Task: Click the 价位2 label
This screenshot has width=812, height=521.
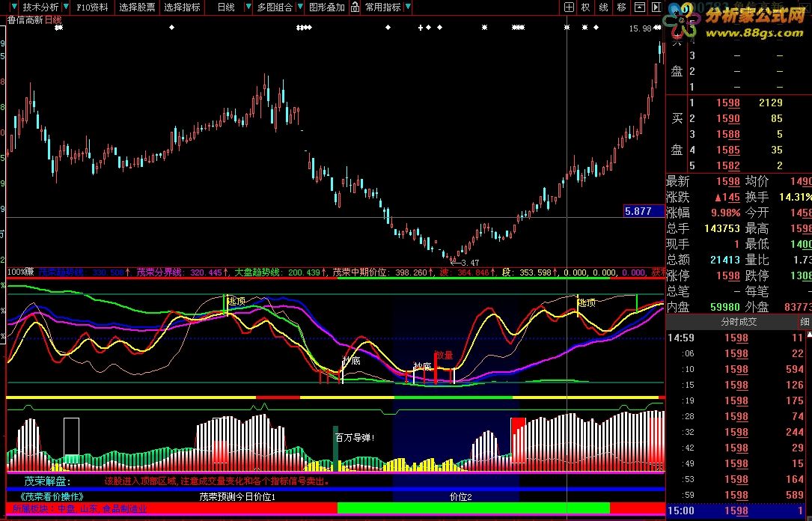Action: pyautogui.click(x=460, y=496)
